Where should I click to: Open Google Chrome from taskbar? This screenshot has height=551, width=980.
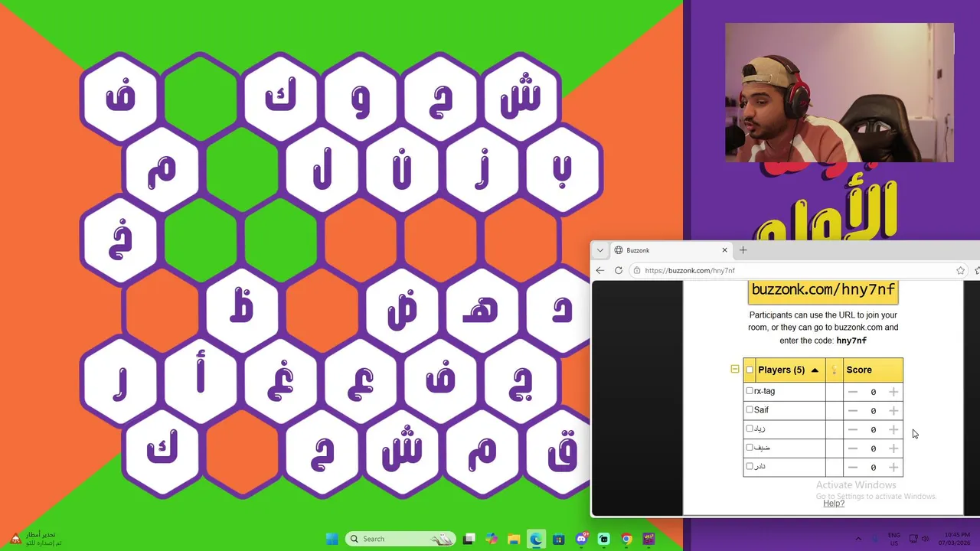pyautogui.click(x=626, y=539)
